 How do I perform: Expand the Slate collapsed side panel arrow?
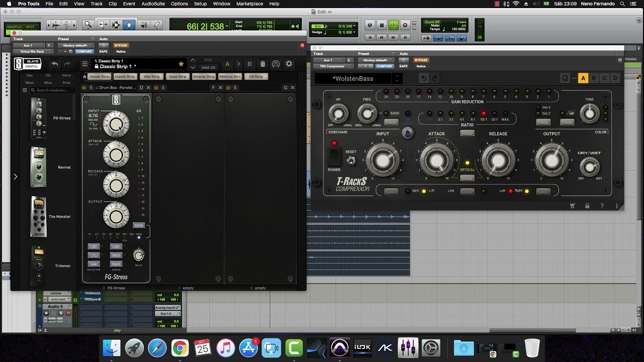tap(15, 176)
